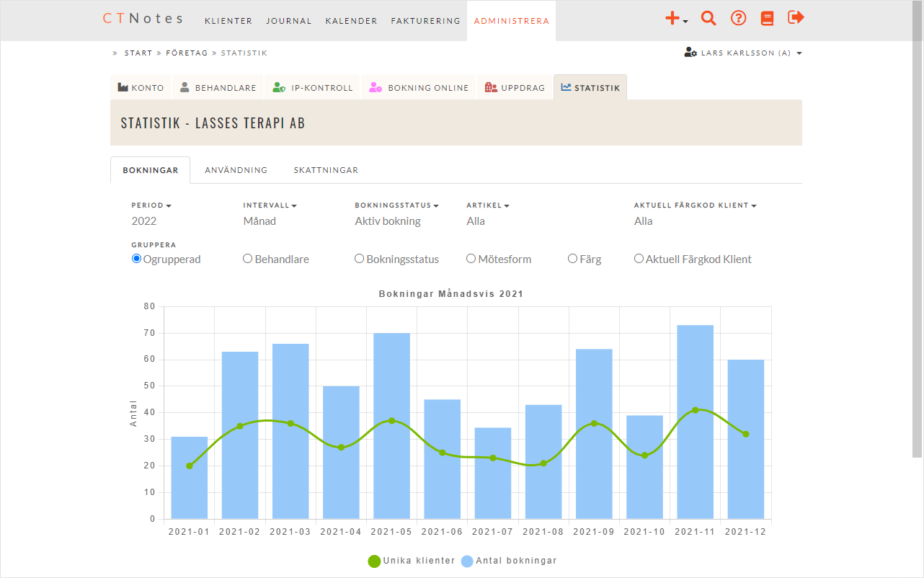Viewport: 924px width, 578px height.
Task: Click the IP-Kontroll green user icon
Action: pos(279,87)
